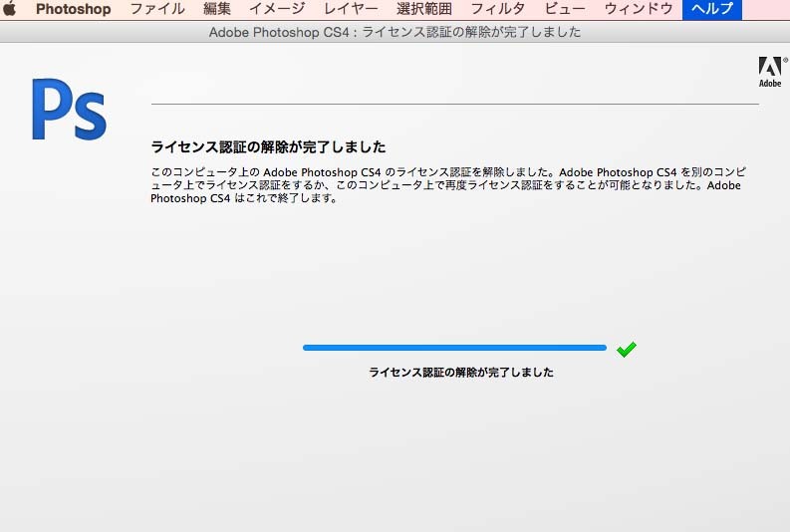Click the bold heading ライセンス認証の解除が完了しました

coord(268,147)
